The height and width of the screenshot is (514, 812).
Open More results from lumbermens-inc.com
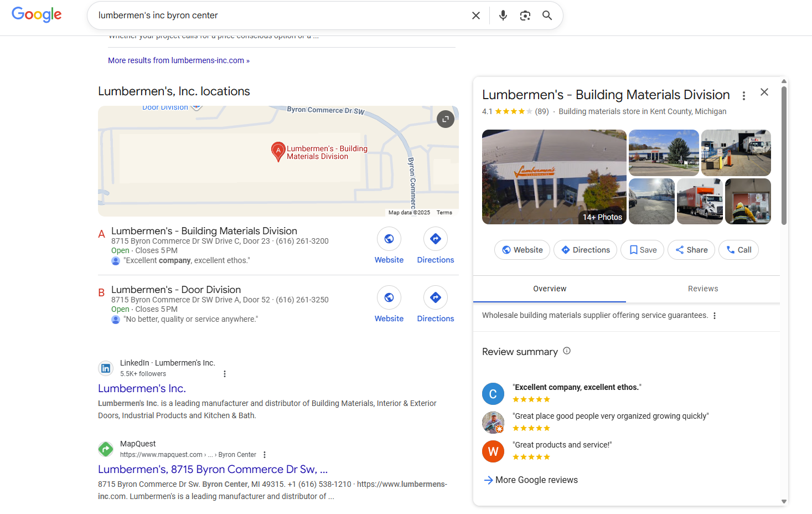click(178, 60)
